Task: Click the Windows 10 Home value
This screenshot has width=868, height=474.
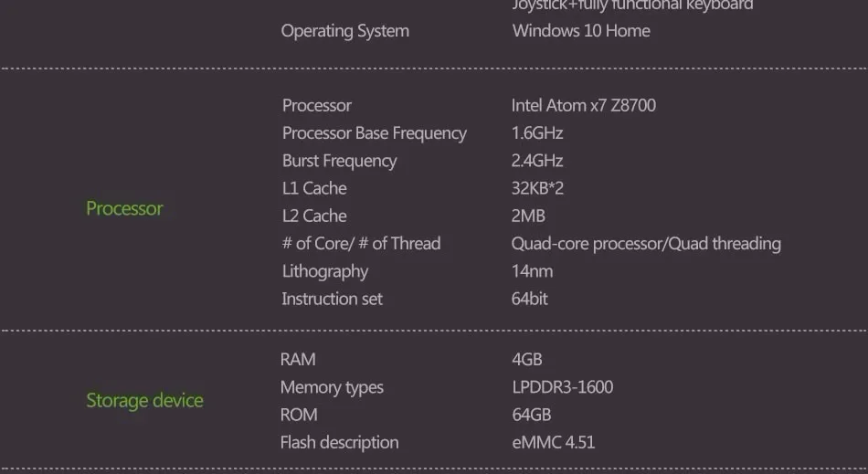Action: (x=581, y=30)
